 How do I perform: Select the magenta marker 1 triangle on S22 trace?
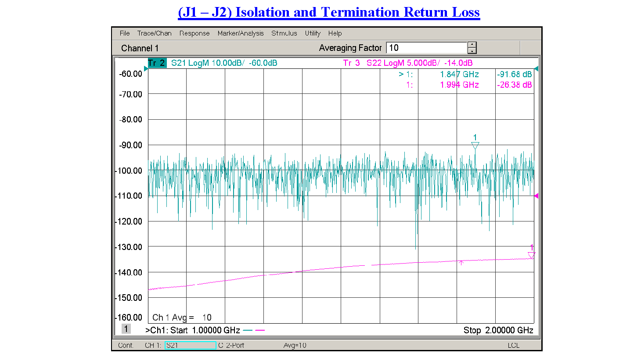point(531,255)
